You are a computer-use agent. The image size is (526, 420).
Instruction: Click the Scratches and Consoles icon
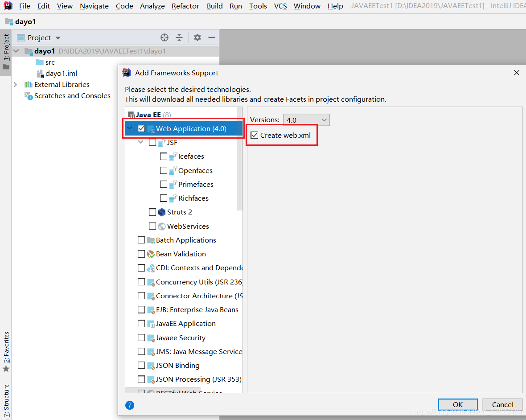point(29,96)
